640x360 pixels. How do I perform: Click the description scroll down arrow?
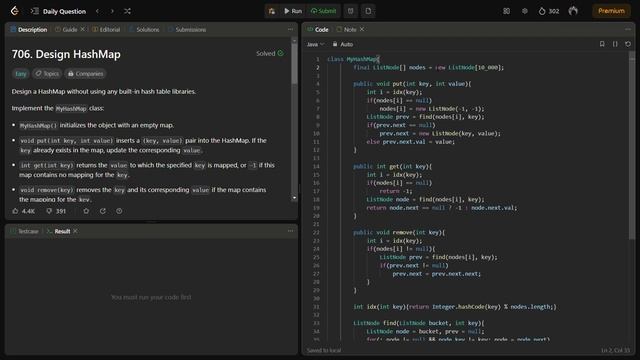[x=294, y=198]
